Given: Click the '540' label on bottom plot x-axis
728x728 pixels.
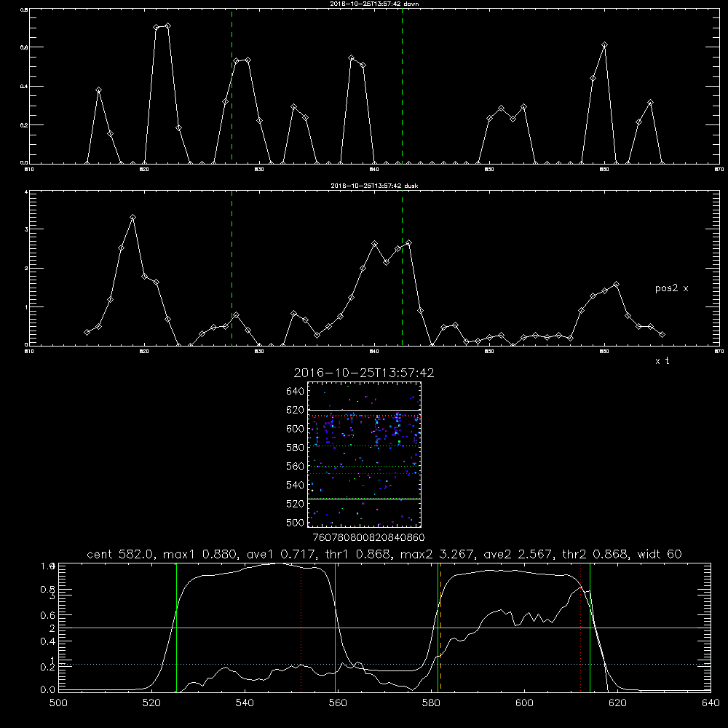Looking at the screenshot, I should tap(244, 703).
